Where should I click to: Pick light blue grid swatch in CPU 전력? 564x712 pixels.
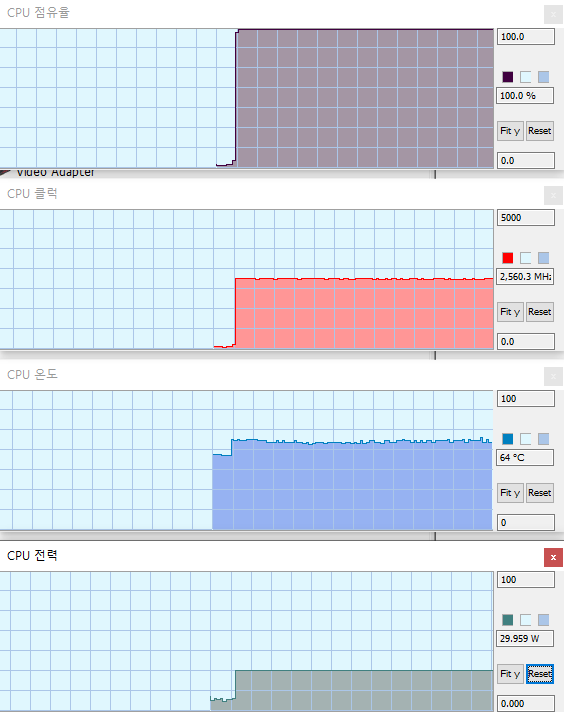pos(544,620)
